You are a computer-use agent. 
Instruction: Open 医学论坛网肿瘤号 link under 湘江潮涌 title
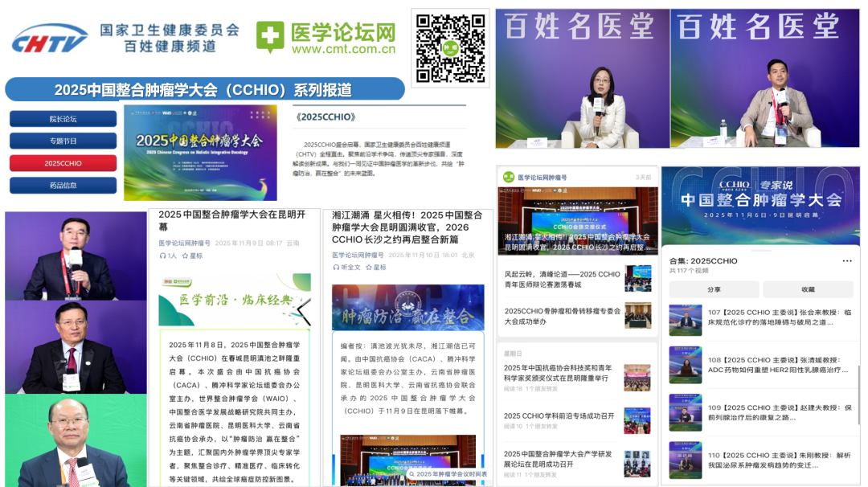pos(358,255)
